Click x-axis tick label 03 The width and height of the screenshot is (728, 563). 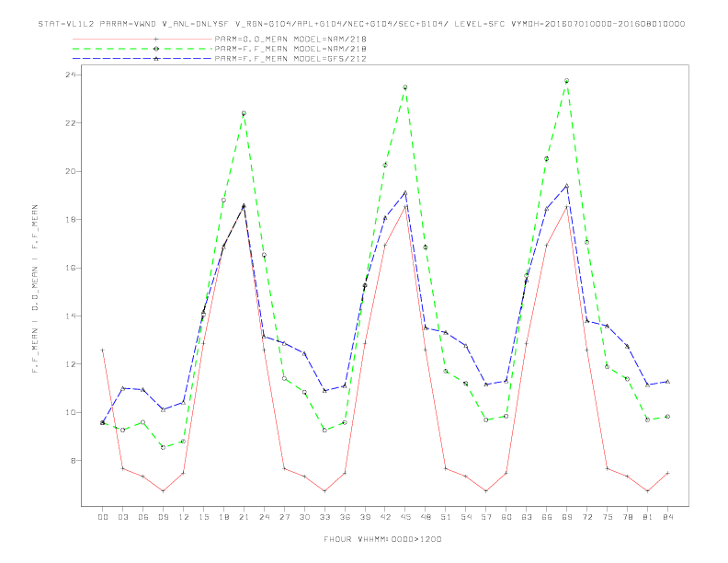122,517
